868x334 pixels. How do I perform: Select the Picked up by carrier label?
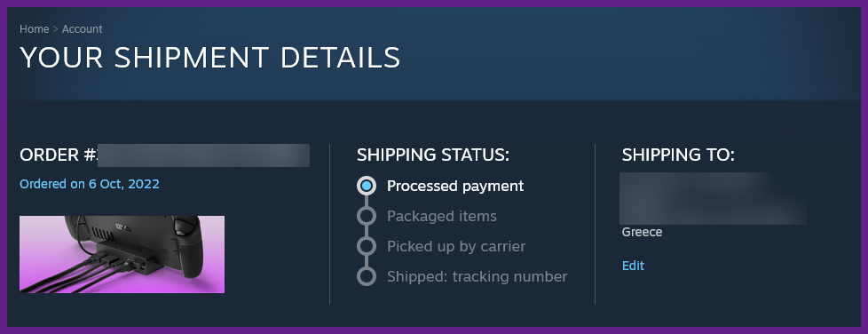coord(456,246)
